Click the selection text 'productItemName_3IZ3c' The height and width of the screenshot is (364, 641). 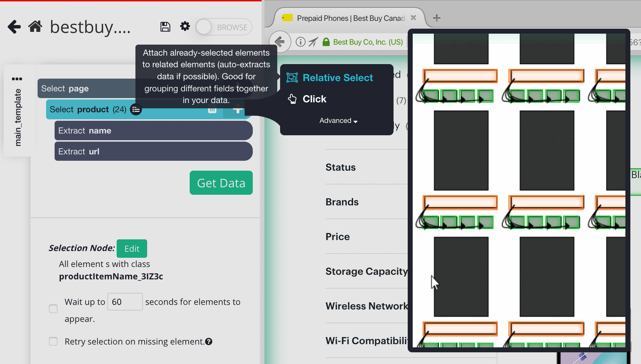111,277
